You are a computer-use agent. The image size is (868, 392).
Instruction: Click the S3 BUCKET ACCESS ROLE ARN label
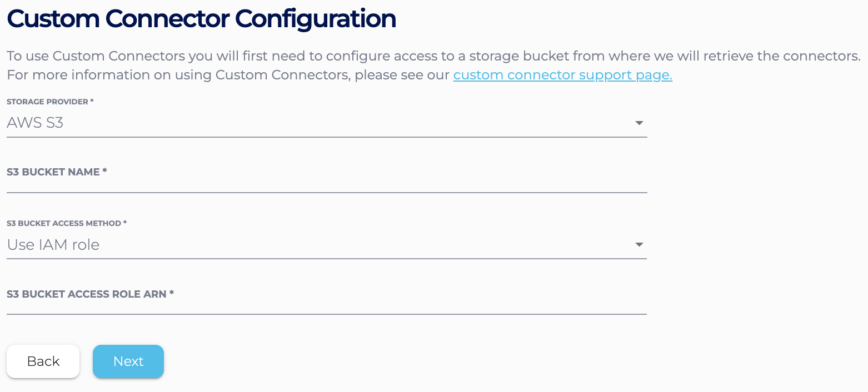pyautogui.click(x=87, y=294)
